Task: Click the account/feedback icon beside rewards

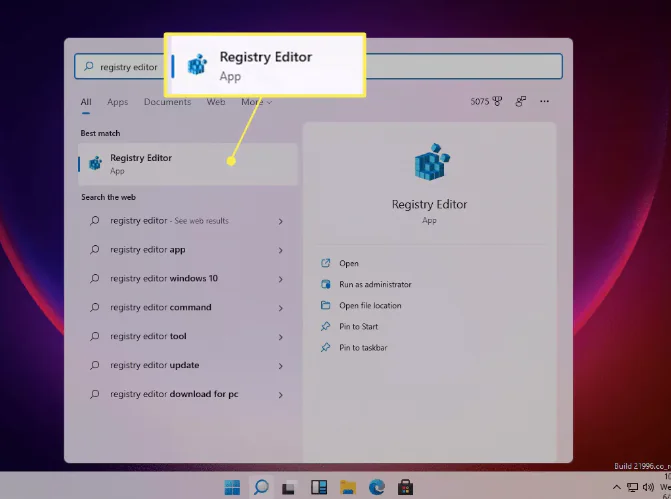Action: tap(520, 101)
